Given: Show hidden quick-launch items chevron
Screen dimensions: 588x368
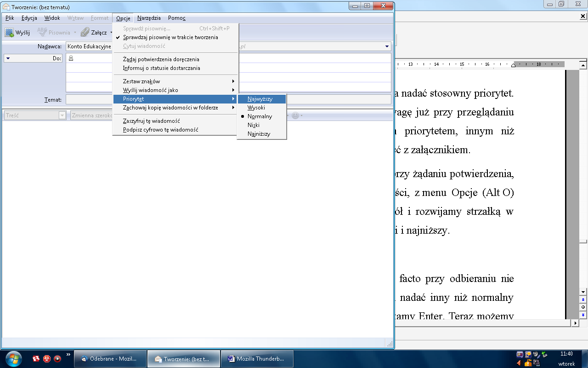Looking at the screenshot, I should [68, 355].
